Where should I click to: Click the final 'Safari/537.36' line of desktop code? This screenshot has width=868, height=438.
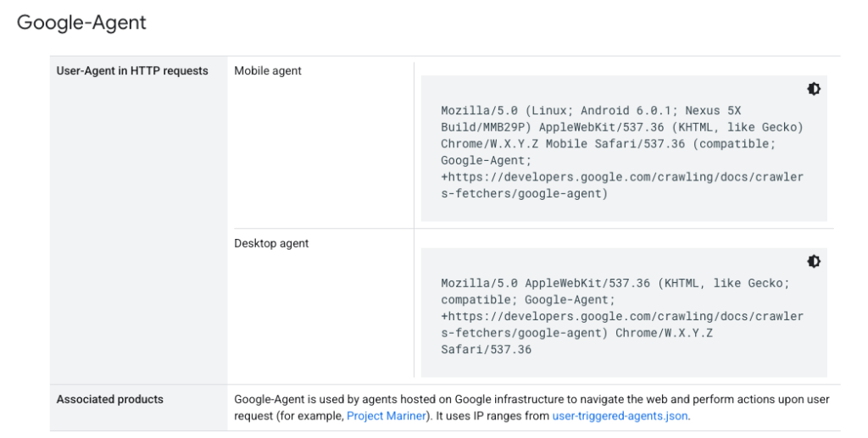point(486,349)
